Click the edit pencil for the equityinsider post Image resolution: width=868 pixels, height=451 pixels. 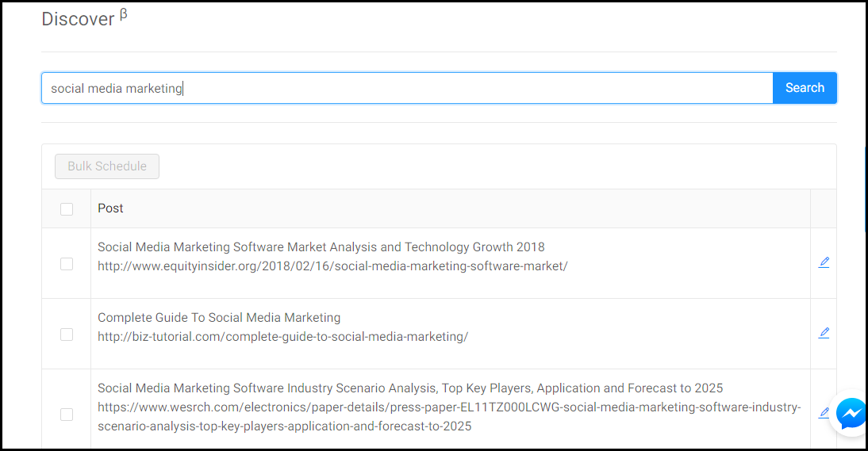[x=824, y=262]
